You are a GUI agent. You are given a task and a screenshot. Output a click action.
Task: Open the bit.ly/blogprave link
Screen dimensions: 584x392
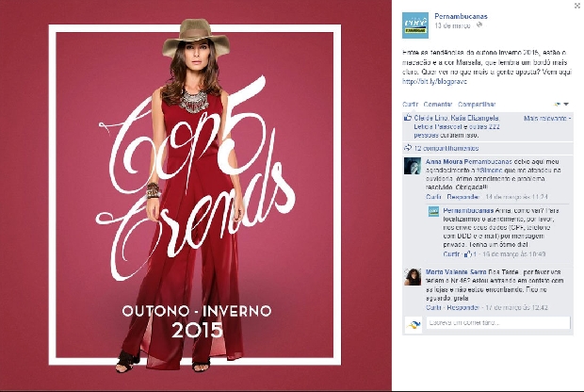(x=434, y=81)
